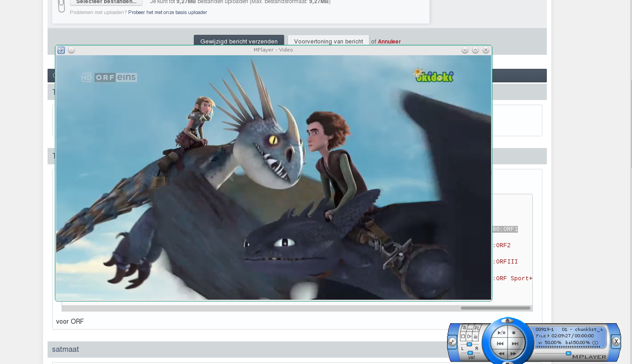The image size is (632, 364).
Task: Click the MPlayer volume slider handle
Action: (x=470, y=353)
